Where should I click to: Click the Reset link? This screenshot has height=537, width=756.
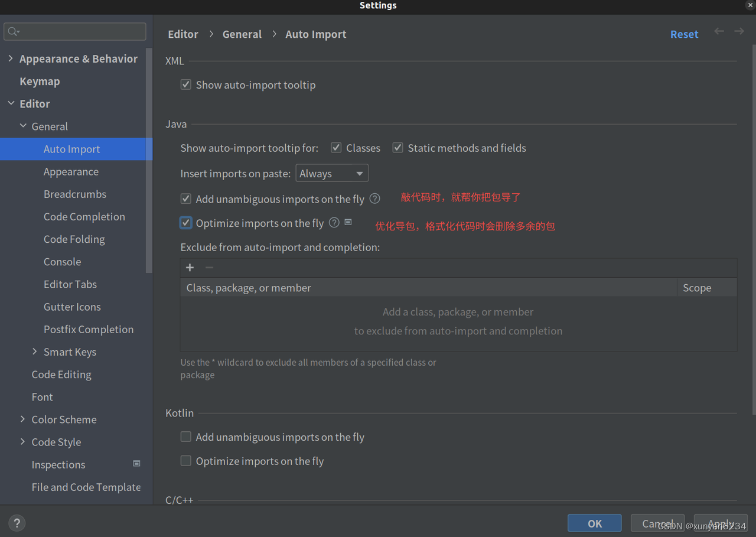tap(684, 34)
